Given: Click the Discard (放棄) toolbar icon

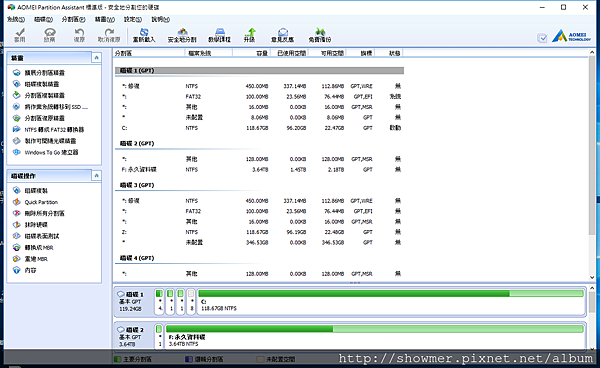Looking at the screenshot, I should click(x=49, y=35).
